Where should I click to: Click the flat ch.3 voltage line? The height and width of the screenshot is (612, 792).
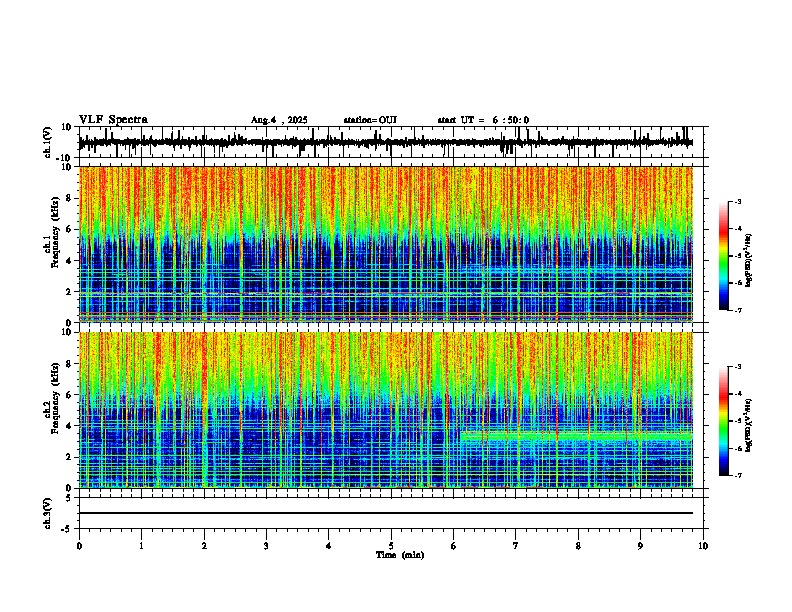(x=385, y=513)
